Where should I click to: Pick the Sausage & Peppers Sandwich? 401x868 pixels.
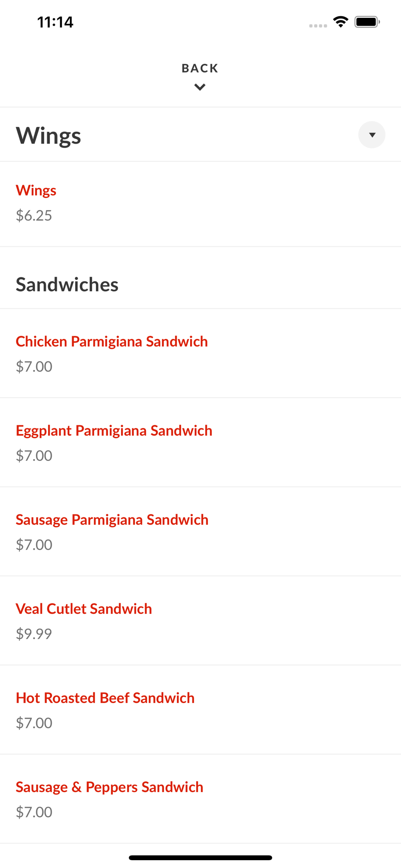pos(109,787)
